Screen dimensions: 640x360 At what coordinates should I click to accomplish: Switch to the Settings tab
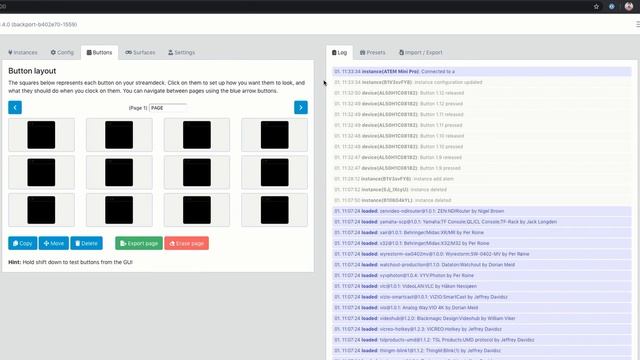tap(182, 52)
